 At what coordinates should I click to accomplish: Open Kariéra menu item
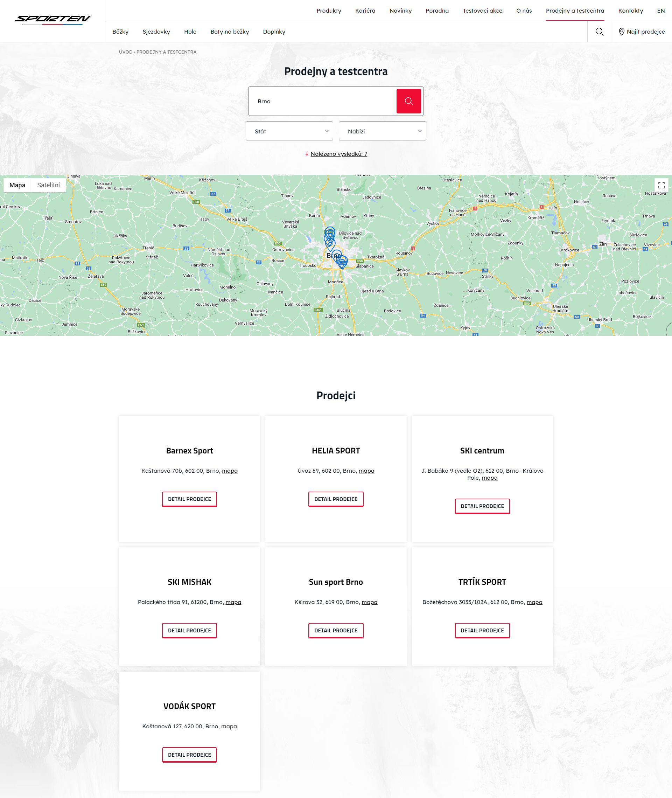(x=365, y=11)
